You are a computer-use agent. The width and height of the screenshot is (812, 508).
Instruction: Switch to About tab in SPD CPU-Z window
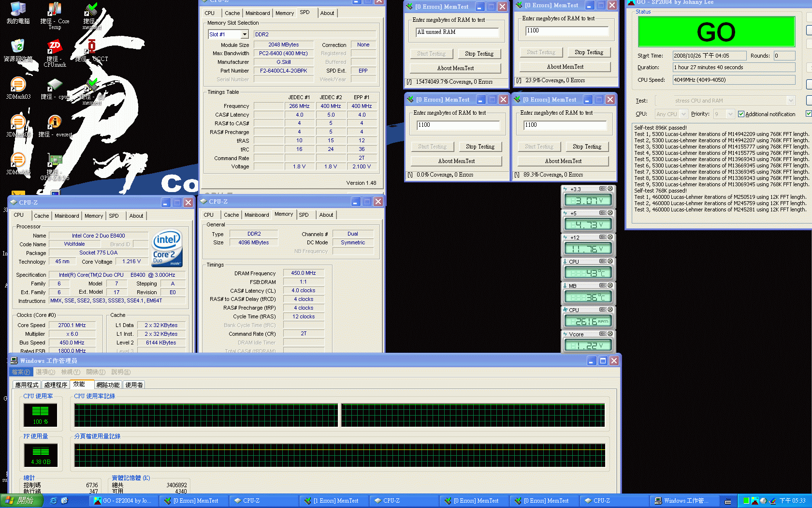point(327,13)
